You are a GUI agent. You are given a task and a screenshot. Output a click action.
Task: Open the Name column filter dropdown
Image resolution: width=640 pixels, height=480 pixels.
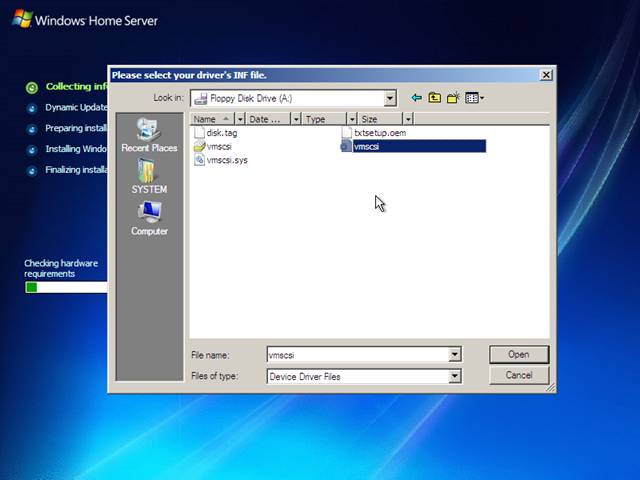[x=240, y=119]
